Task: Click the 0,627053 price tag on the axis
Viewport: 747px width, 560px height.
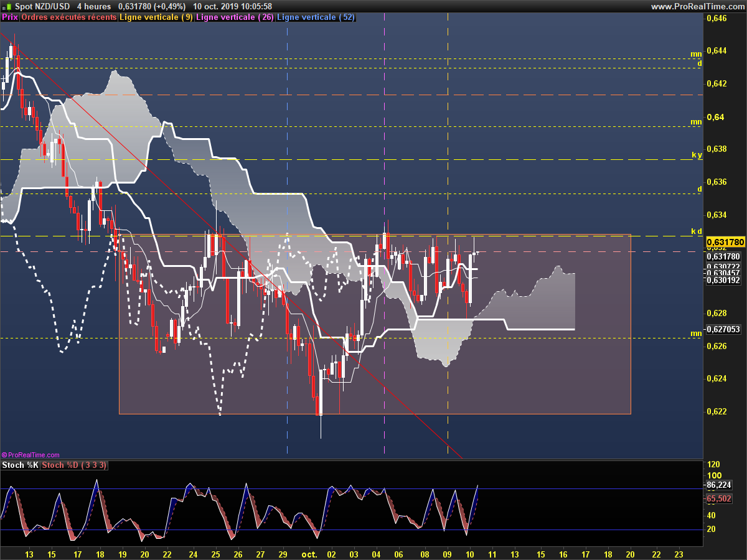Action: click(x=723, y=330)
